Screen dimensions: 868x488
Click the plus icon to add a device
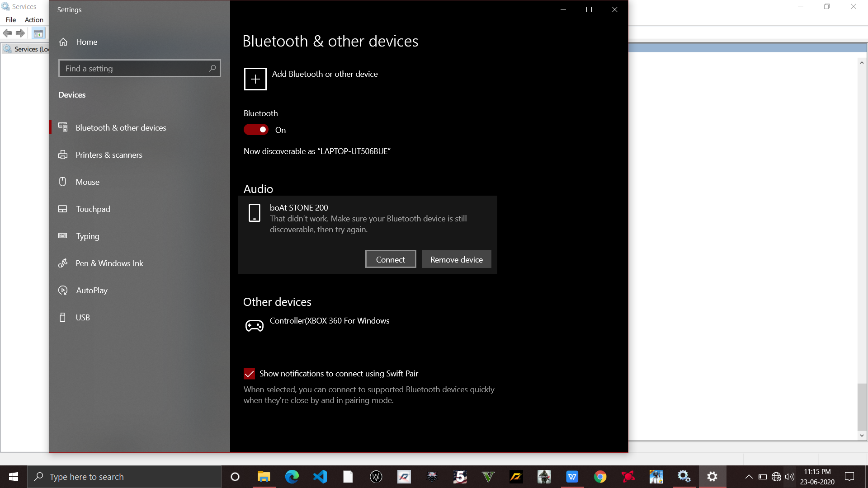tap(255, 79)
